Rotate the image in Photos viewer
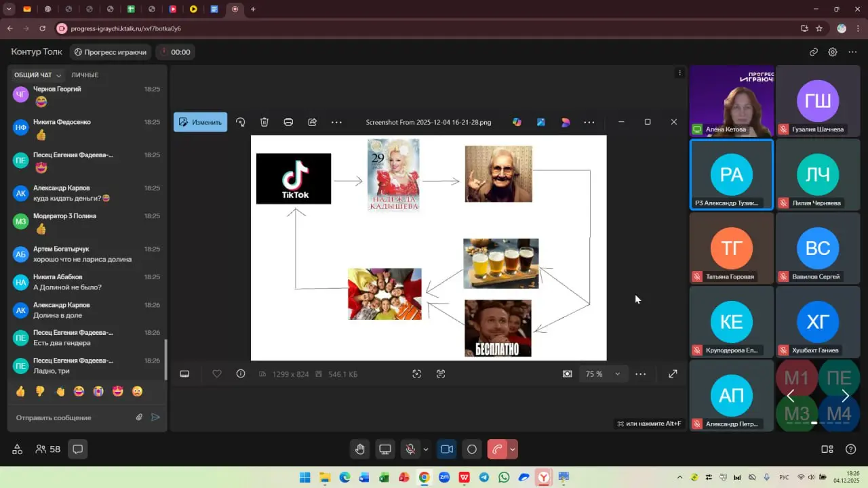The image size is (868, 488). [240, 122]
